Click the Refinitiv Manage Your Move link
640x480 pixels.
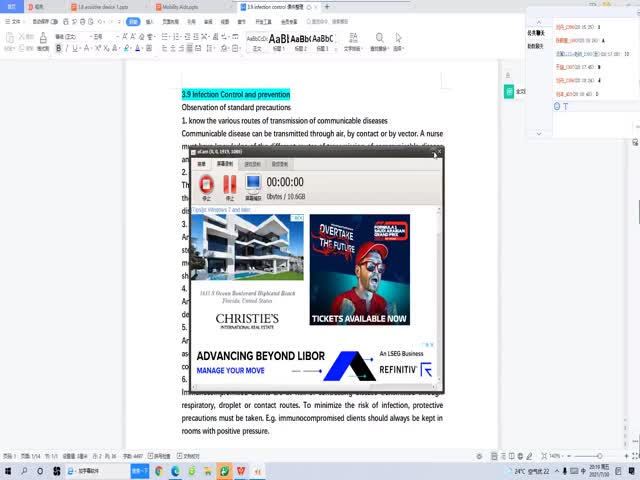click(x=230, y=370)
